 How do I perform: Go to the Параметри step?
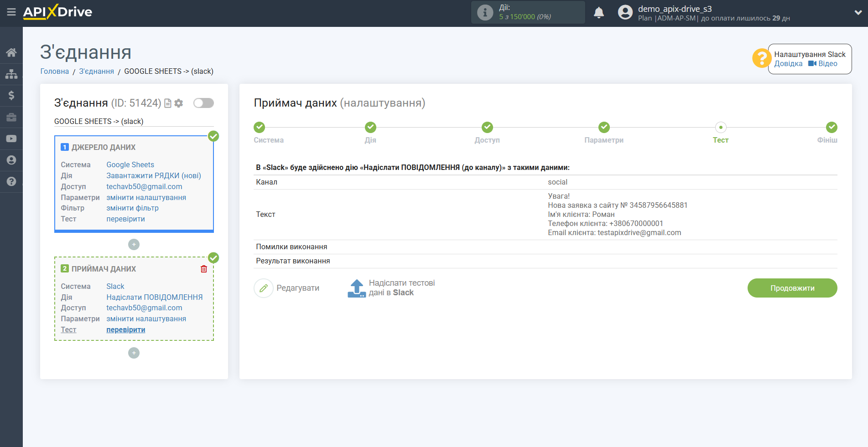[604, 127]
